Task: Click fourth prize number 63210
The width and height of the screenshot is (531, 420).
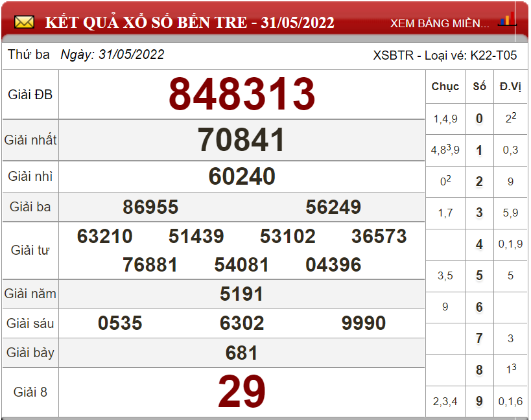Action: (104, 236)
